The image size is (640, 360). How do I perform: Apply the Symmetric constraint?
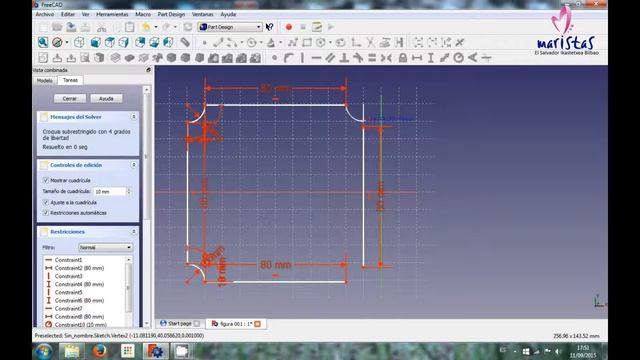click(386, 58)
